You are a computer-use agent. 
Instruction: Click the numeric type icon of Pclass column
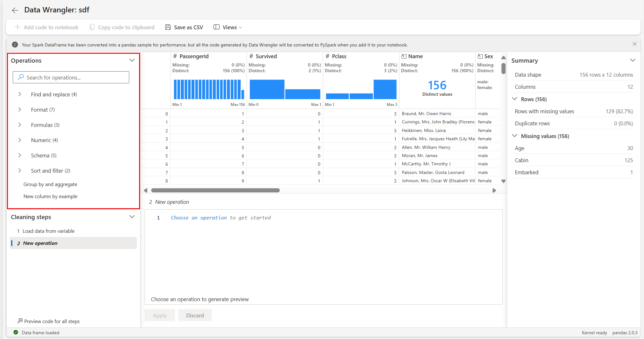(x=327, y=56)
